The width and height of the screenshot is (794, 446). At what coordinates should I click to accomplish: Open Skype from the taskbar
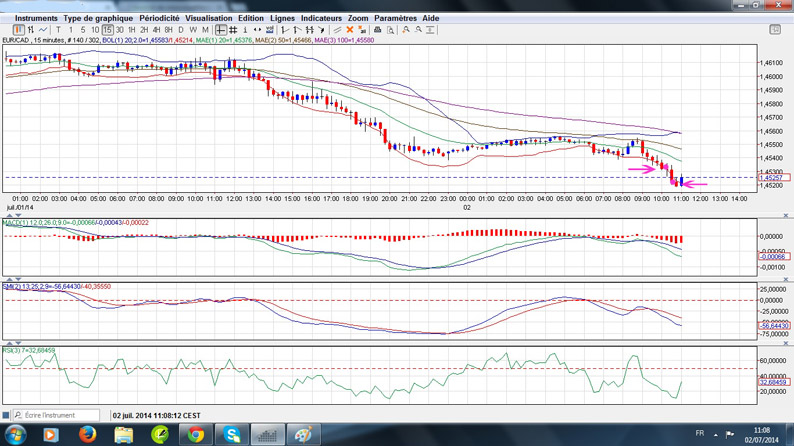point(232,435)
